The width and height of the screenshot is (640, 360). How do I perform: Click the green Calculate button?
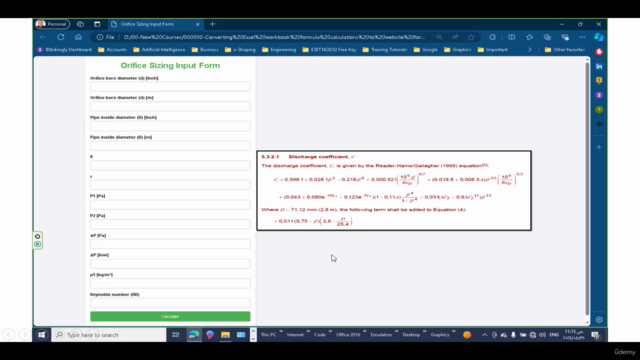tap(170, 316)
